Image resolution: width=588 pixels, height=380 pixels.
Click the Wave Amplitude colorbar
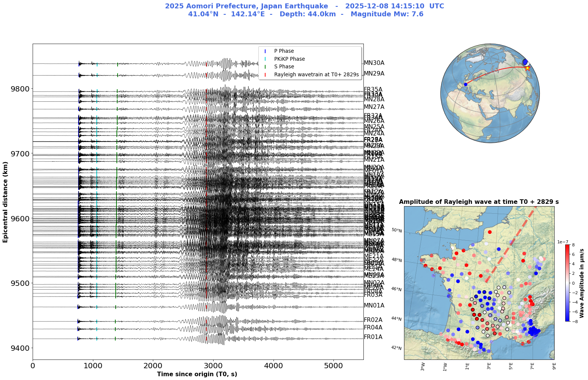(567, 283)
